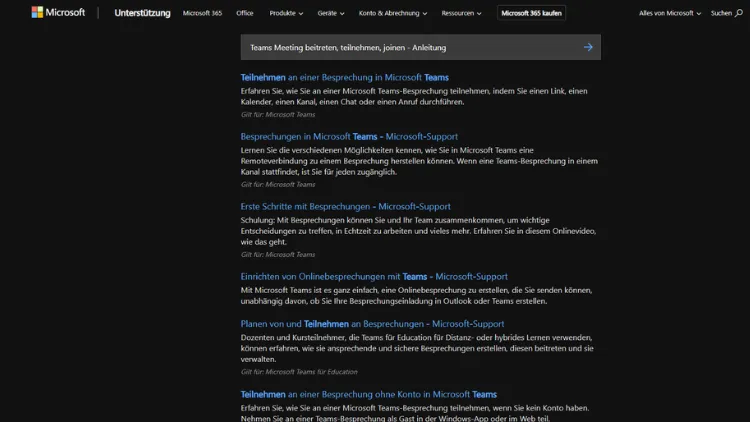Go to Microsoft 365 nav item
The height and width of the screenshot is (422, 750).
203,14
